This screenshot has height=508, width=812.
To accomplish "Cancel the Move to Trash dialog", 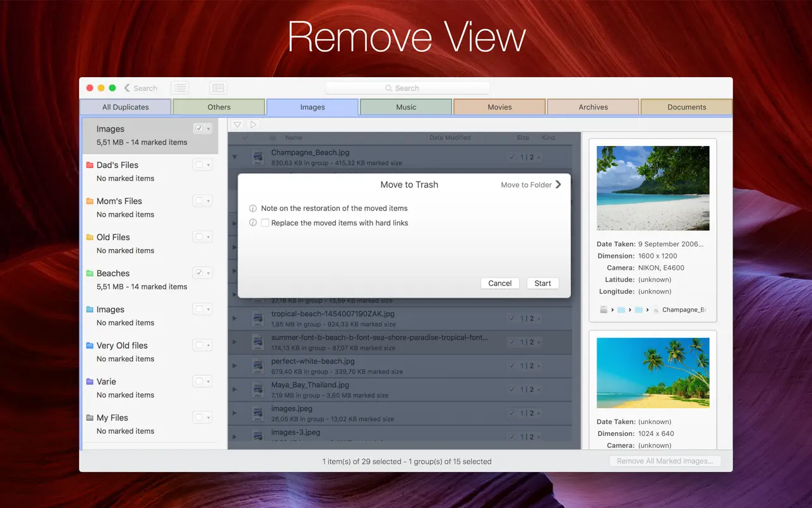I will pos(499,284).
